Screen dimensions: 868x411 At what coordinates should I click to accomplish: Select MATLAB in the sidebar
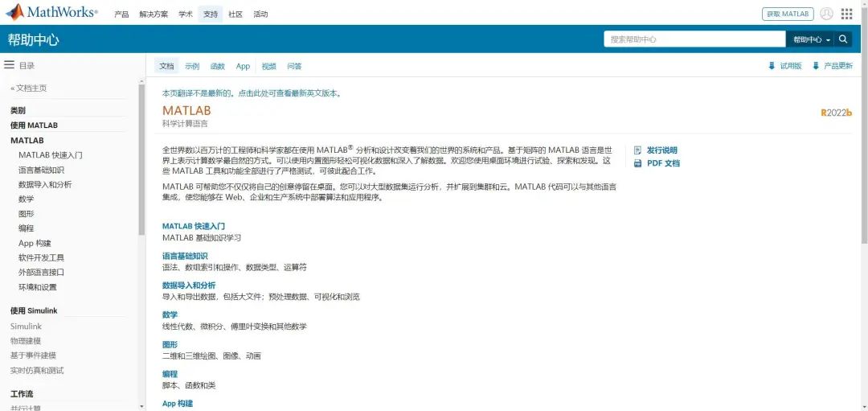point(27,140)
